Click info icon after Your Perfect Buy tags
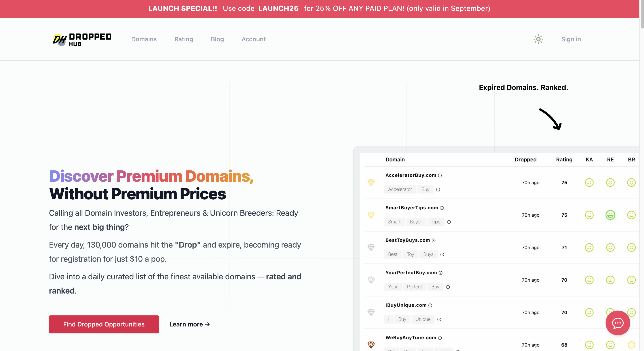This screenshot has height=351, width=644. (448, 287)
